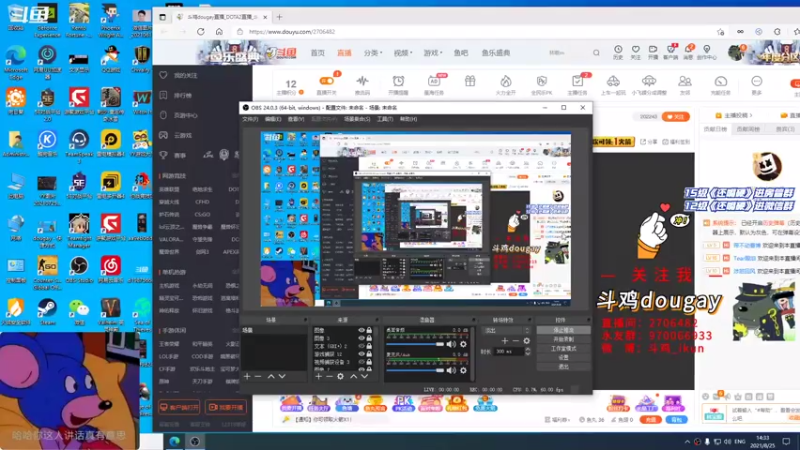Open 开播 icon in Douyu header
The width and height of the screenshot is (800, 450).
pyautogui.click(x=653, y=52)
